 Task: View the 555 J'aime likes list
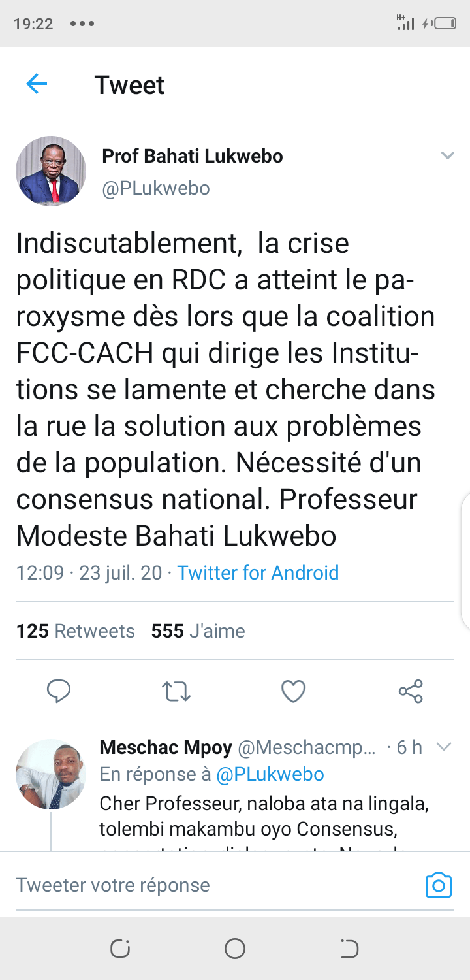point(198,631)
